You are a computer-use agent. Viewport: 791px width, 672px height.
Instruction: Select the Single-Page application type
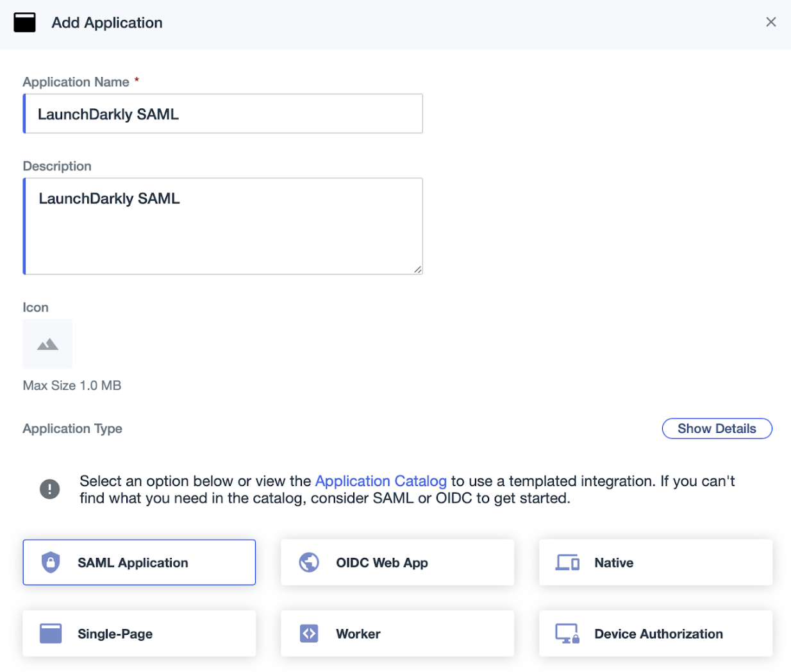pyautogui.click(x=138, y=633)
